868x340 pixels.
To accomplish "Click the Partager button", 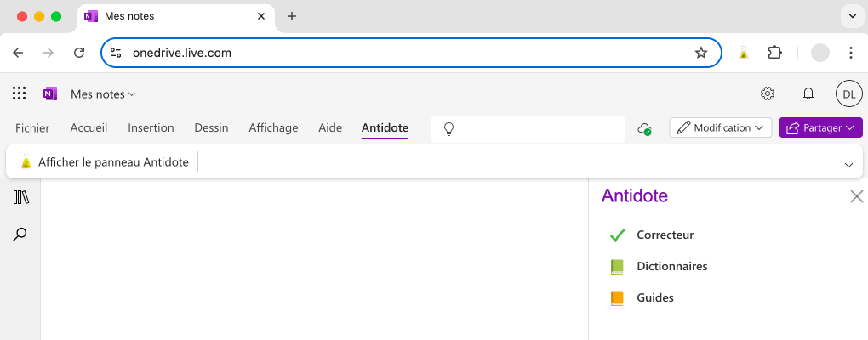I will (x=820, y=128).
